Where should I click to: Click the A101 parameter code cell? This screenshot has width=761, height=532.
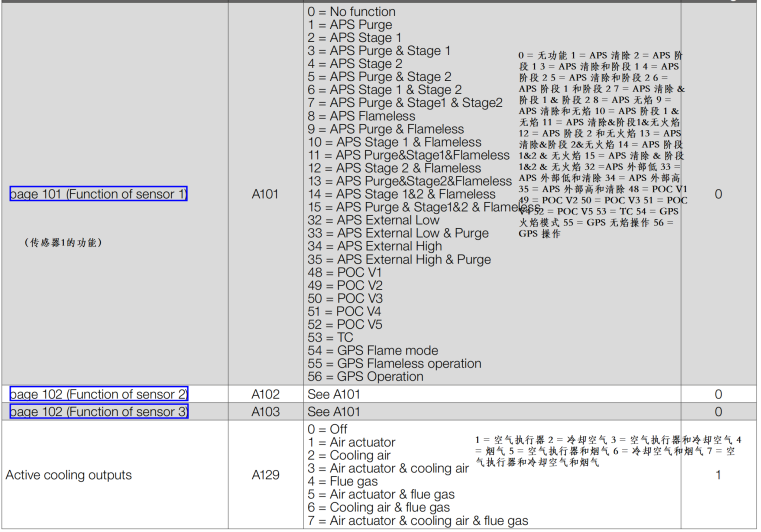(x=266, y=194)
